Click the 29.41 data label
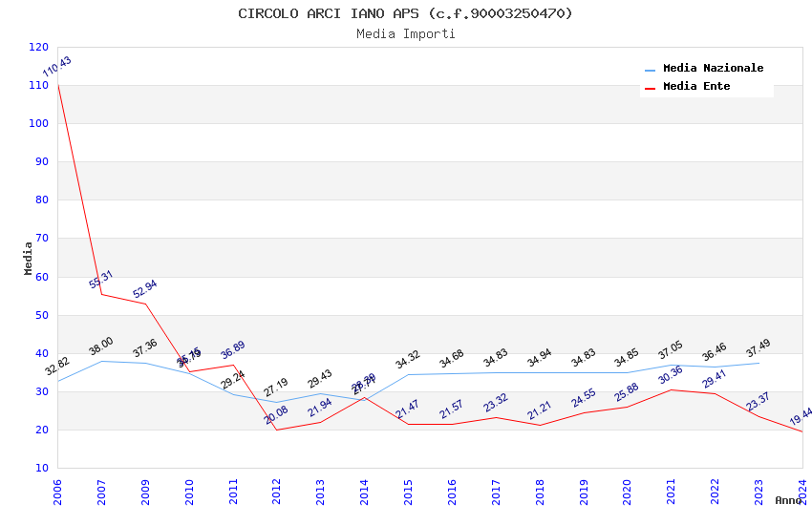 point(715,379)
